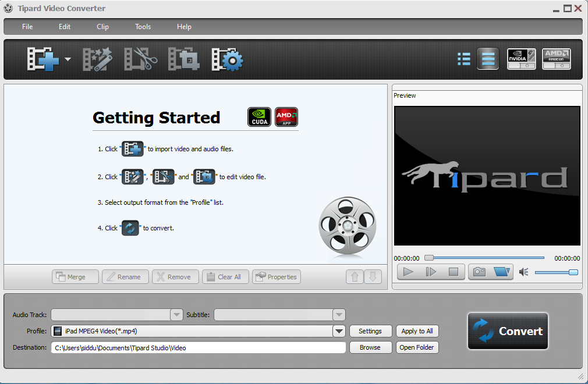Open the Preferences gear icon

tap(226, 59)
